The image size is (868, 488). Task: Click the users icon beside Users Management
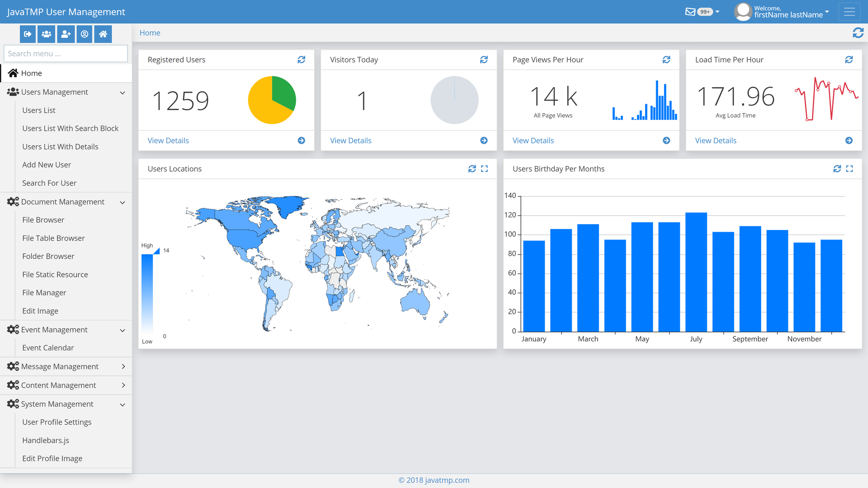click(x=13, y=92)
